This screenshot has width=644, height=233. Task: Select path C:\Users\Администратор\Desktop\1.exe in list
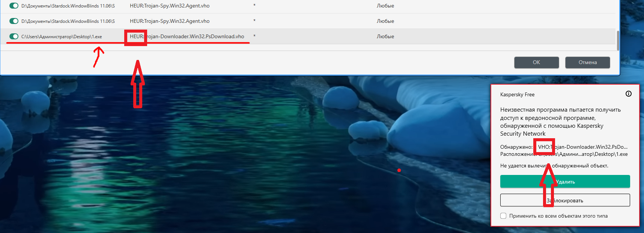pyautogui.click(x=62, y=37)
